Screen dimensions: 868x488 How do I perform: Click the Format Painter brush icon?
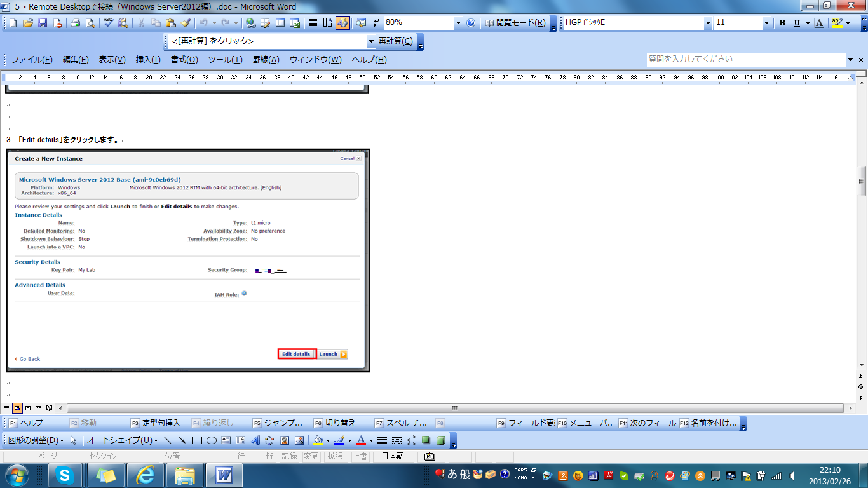click(x=186, y=23)
